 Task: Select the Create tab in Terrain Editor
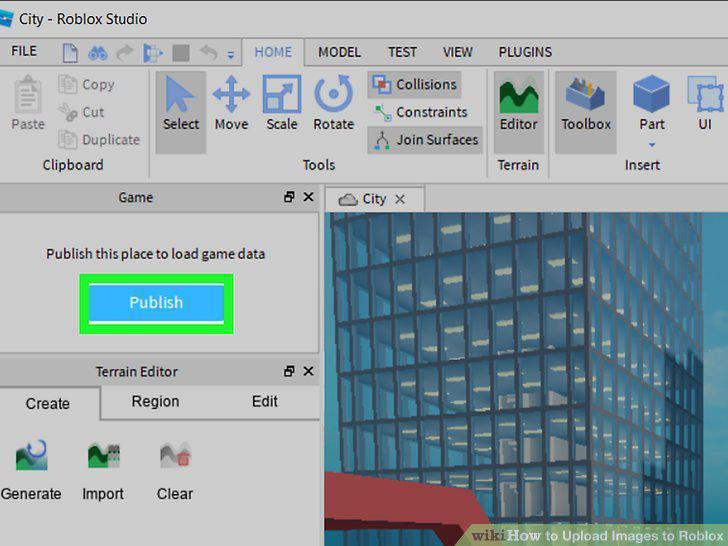[x=48, y=403]
